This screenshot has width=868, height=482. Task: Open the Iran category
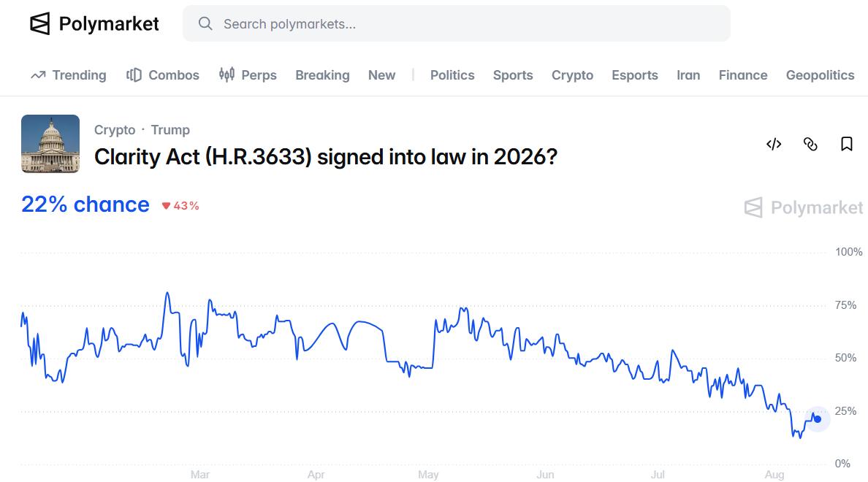click(688, 75)
